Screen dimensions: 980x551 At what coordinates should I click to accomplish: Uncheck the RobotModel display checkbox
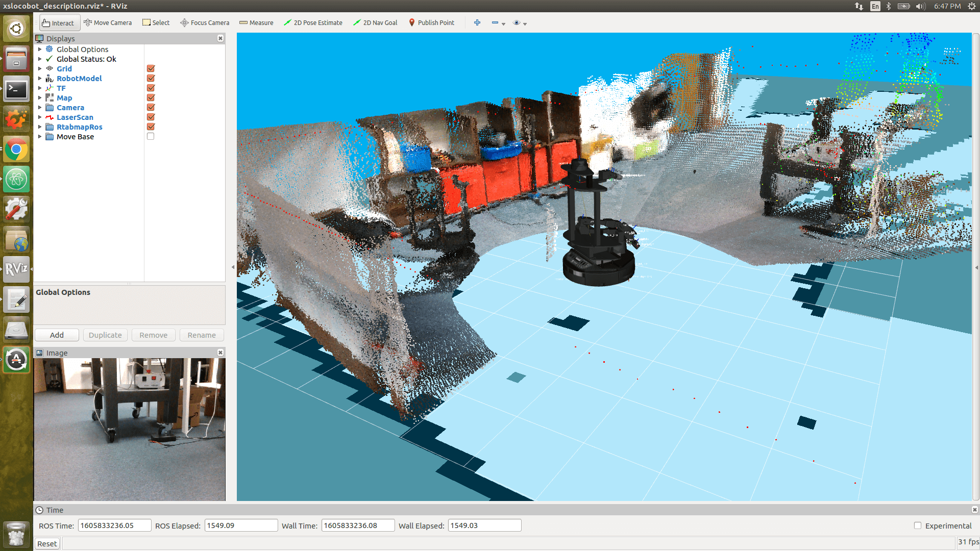(151, 78)
